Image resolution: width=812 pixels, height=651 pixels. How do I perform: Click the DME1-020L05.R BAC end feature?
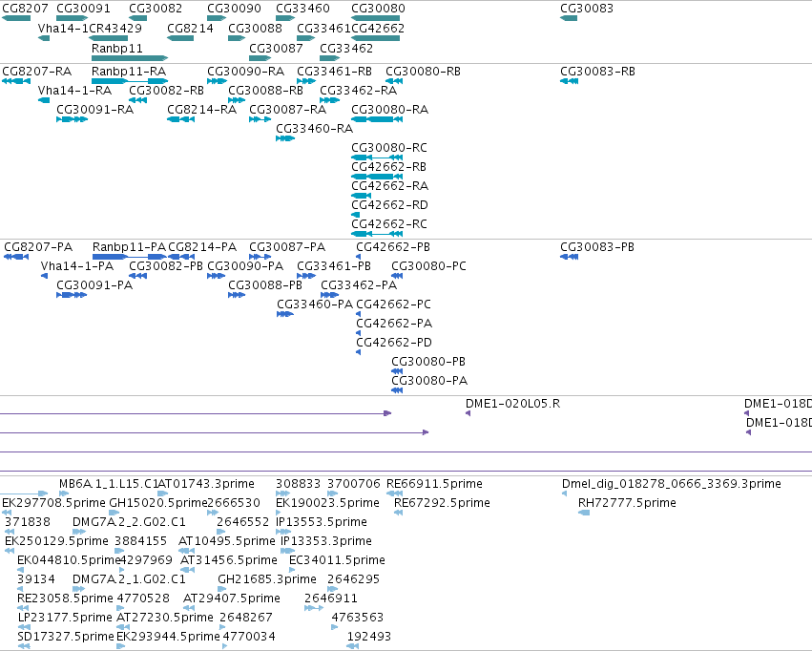468,413
